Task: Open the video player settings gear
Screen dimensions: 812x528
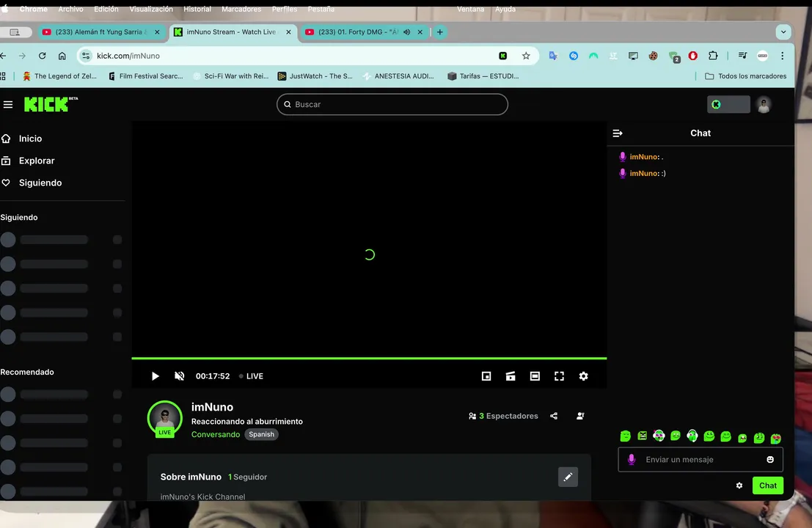Action: pos(584,376)
